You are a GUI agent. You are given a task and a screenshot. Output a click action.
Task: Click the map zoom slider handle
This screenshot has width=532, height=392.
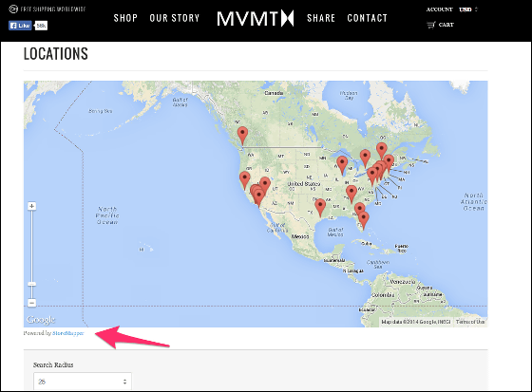31,284
